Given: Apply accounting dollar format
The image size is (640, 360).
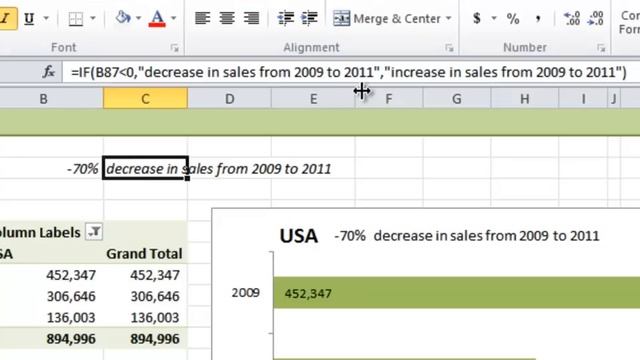Looking at the screenshot, I should pyautogui.click(x=477, y=18).
